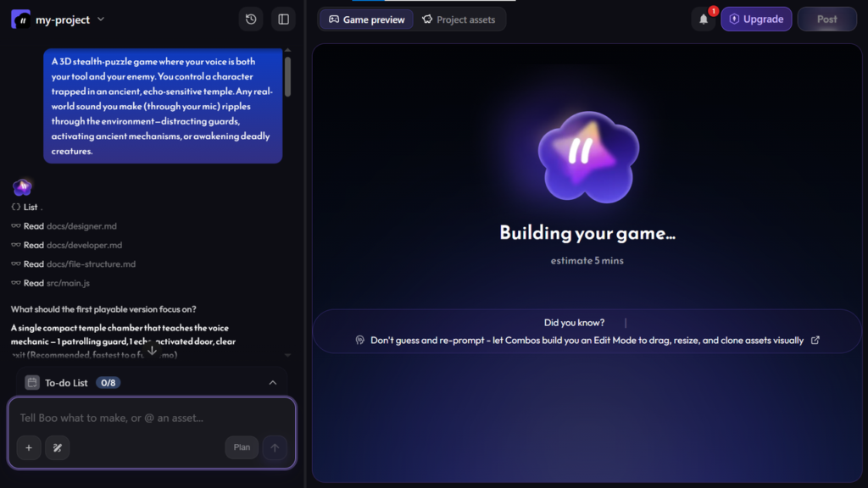Click the Boo avatar icon in chat

pos(22,187)
